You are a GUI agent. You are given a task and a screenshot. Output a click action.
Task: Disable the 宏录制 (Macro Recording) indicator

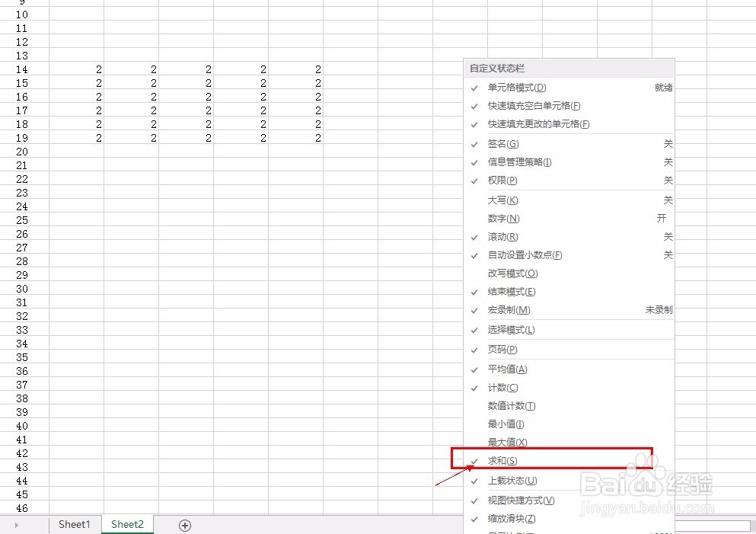[x=507, y=310]
